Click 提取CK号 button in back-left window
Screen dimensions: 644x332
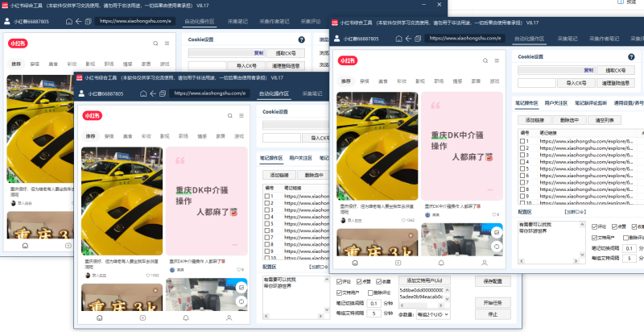click(x=286, y=53)
